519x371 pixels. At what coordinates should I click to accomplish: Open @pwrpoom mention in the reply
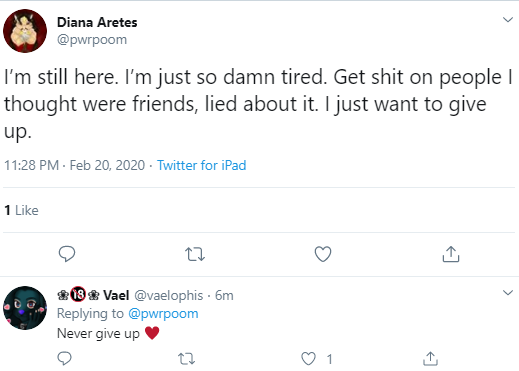point(163,314)
